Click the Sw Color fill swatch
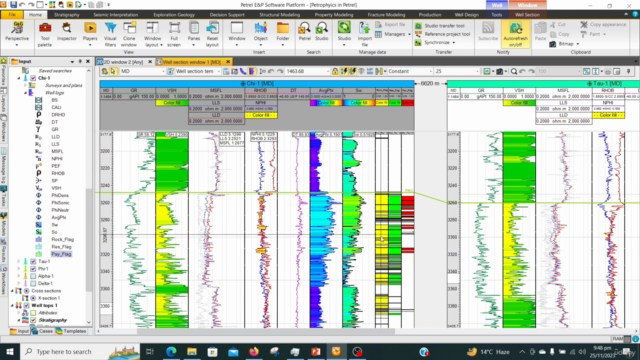 click(x=358, y=103)
